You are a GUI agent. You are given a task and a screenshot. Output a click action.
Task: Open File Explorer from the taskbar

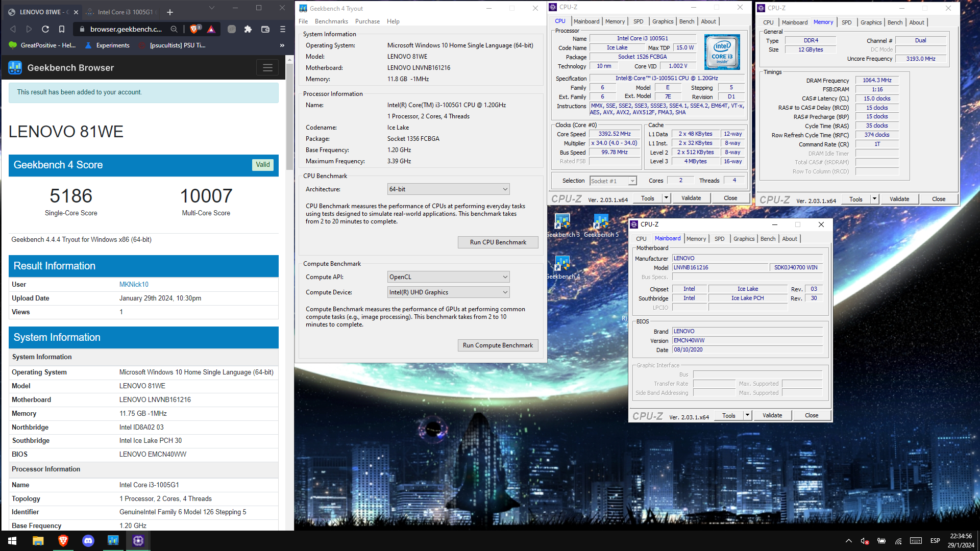click(x=38, y=541)
